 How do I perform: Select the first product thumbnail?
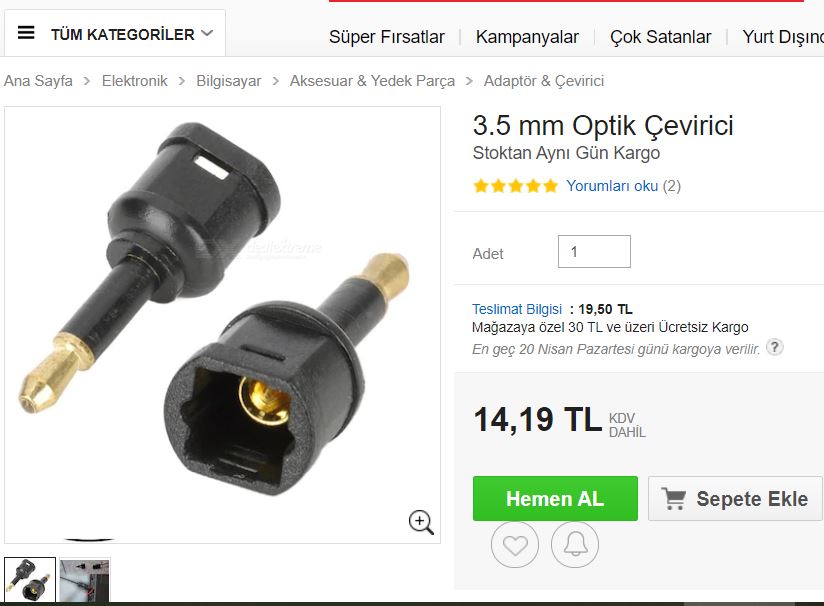(30, 580)
